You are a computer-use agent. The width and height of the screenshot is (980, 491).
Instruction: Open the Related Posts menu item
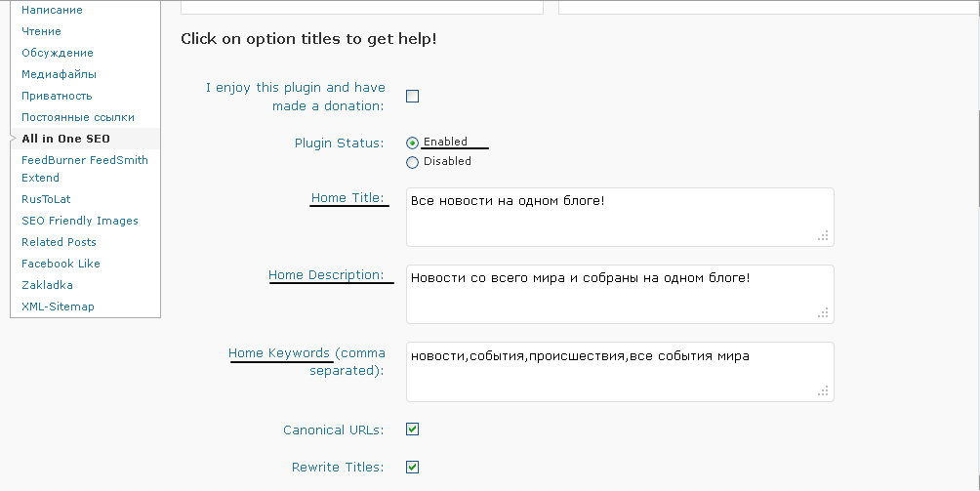[59, 242]
